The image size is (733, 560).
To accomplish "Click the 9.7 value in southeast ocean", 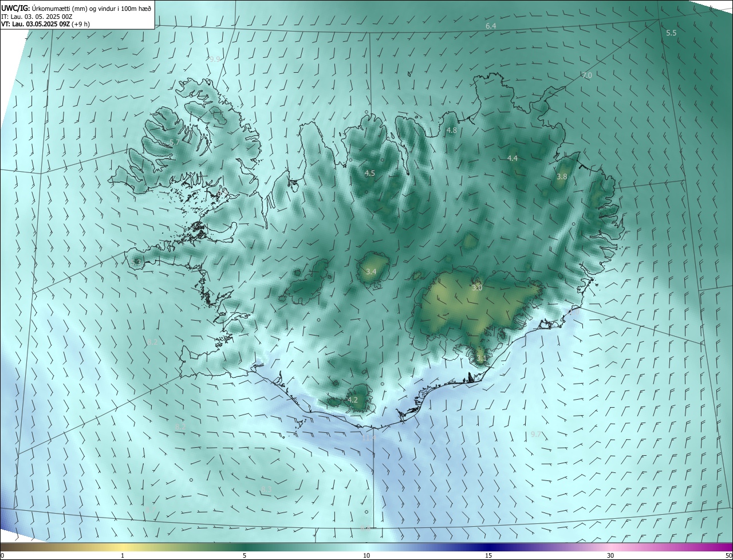I will pos(535,435).
